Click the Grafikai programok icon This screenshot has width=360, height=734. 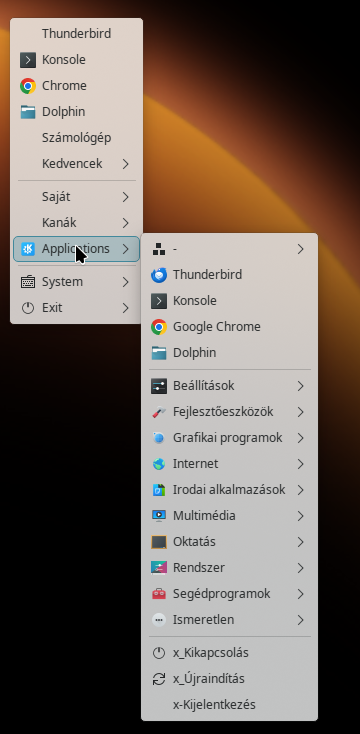[159, 438]
